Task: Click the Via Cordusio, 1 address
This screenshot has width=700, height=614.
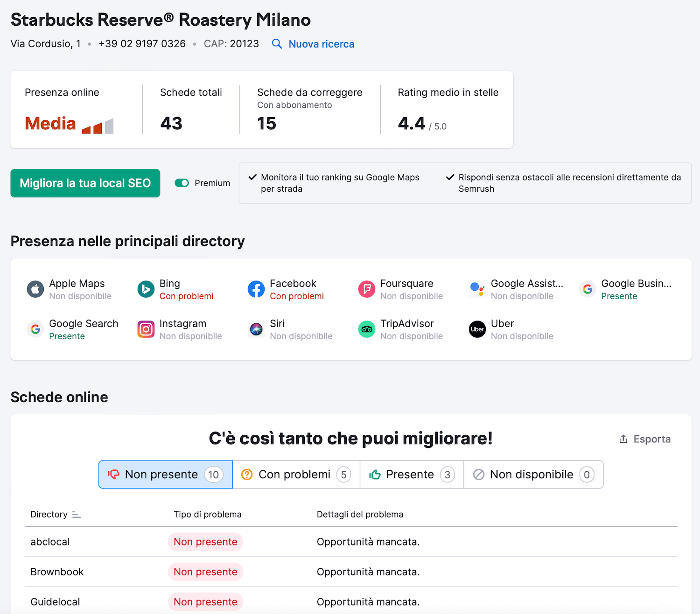Action: [x=46, y=44]
